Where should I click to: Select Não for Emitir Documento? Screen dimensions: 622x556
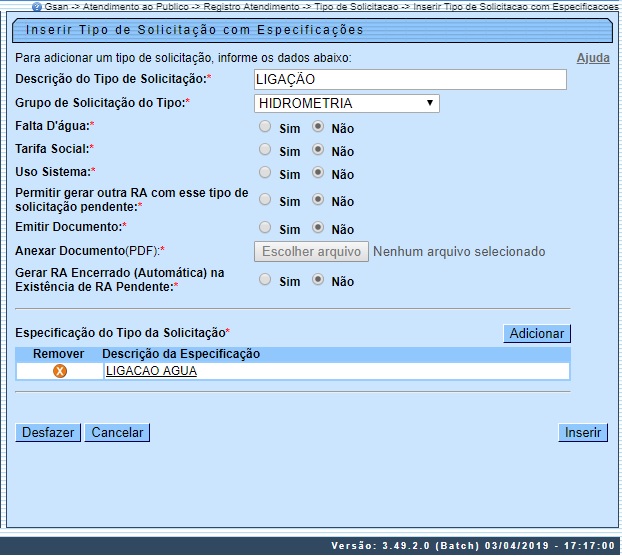click(x=318, y=227)
